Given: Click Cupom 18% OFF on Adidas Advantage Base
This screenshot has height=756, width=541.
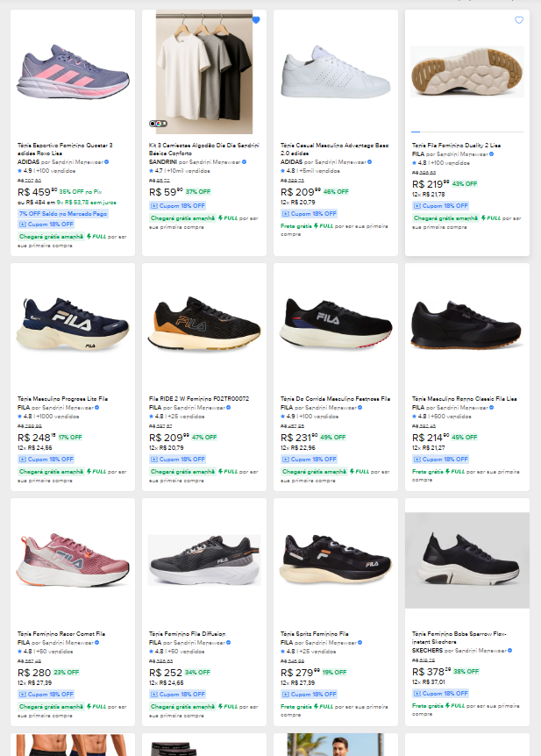Looking at the screenshot, I should (309, 213).
